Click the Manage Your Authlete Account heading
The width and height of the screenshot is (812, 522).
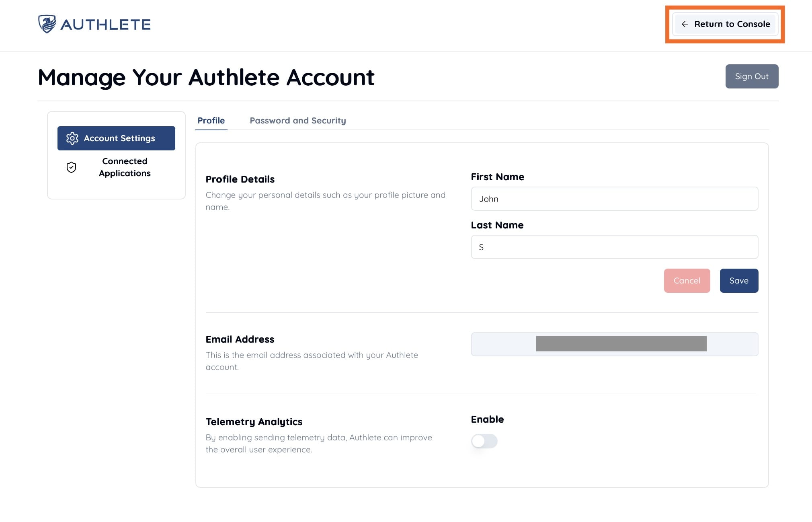tap(206, 77)
